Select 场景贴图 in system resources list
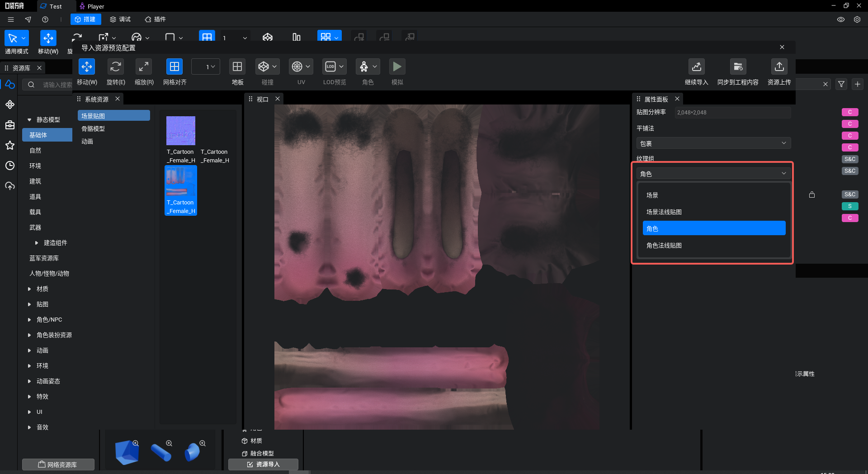The image size is (868, 474). coord(114,116)
